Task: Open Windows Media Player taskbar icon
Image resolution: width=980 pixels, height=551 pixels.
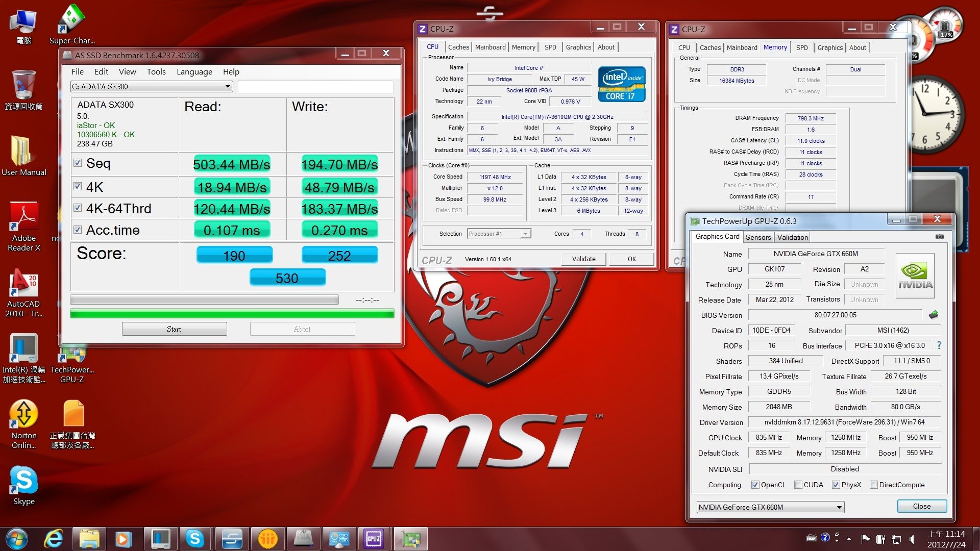Action: [x=123, y=539]
